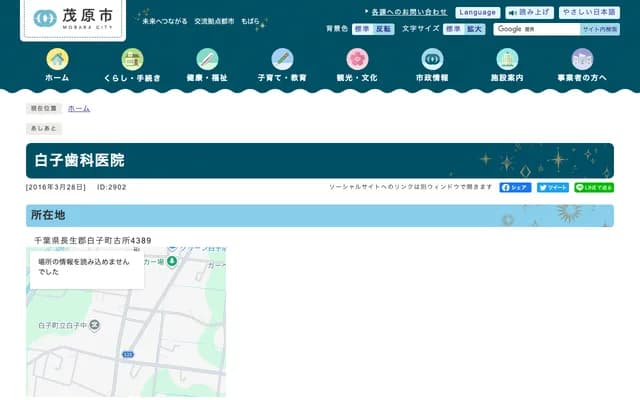Share page with Facebook シェア button
The height and width of the screenshot is (400, 640).
[x=515, y=187]
